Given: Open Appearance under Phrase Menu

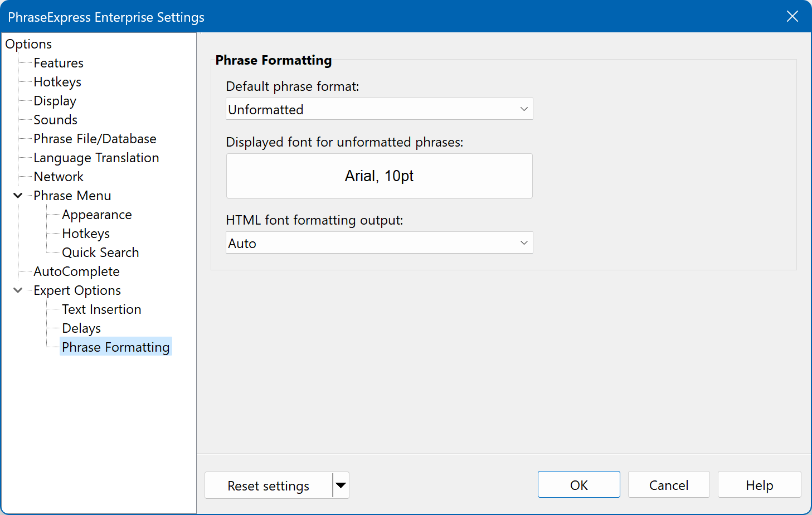Looking at the screenshot, I should tap(97, 215).
